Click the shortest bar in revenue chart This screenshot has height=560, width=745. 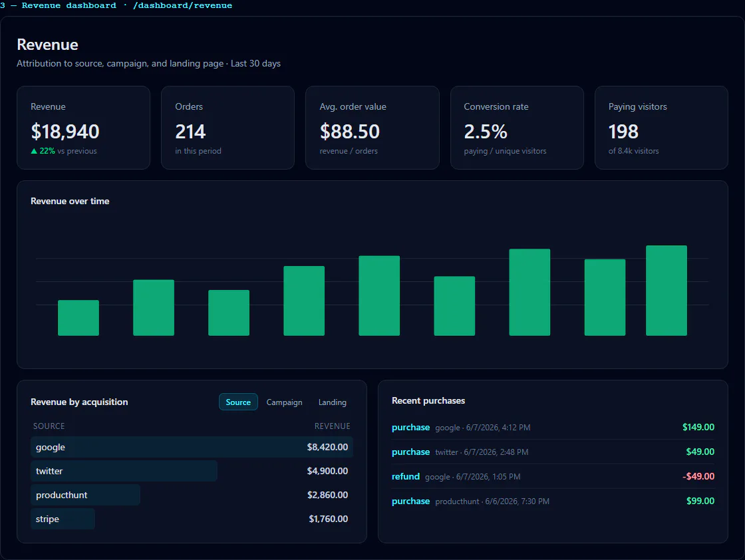[78, 318]
